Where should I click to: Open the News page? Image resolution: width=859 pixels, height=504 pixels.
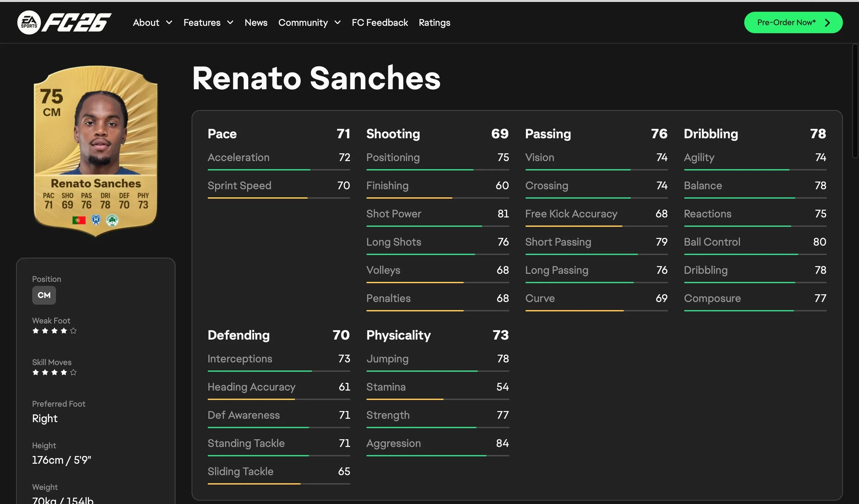(x=256, y=22)
